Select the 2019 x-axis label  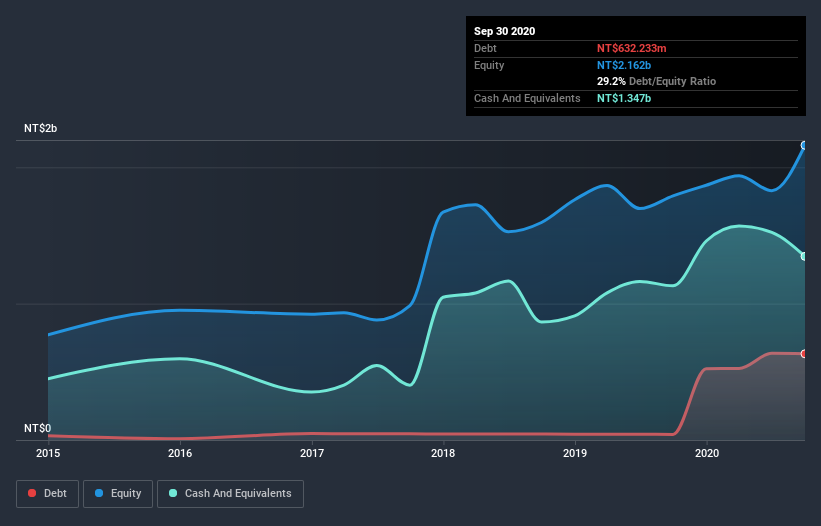(575, 453)
